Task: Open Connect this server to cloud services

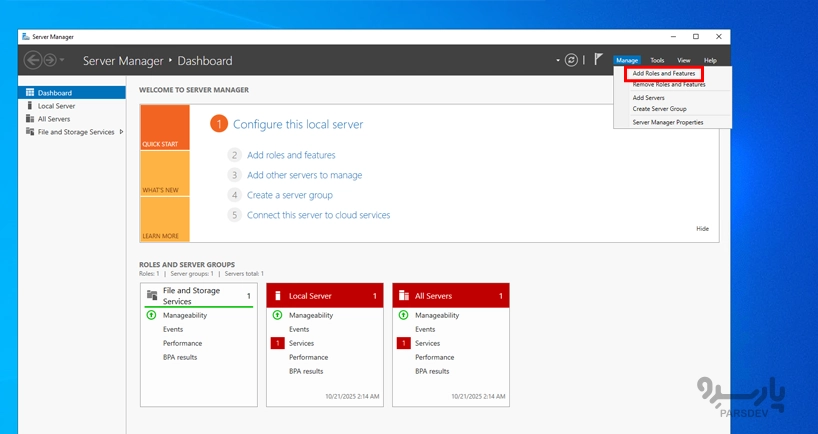Action: pos(318,215)
